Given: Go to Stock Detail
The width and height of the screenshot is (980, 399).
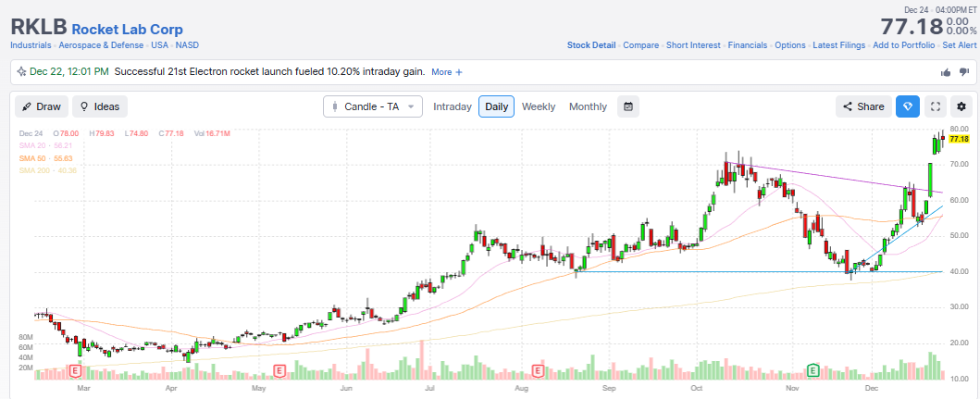Looking at the screenshot, I should coord(591,45).
